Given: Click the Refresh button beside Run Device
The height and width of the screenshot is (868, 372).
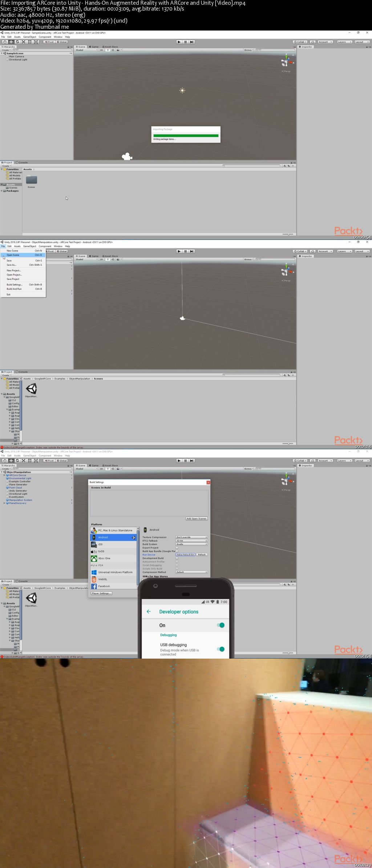Looking at the screenshot, I should tap(202, 555).
